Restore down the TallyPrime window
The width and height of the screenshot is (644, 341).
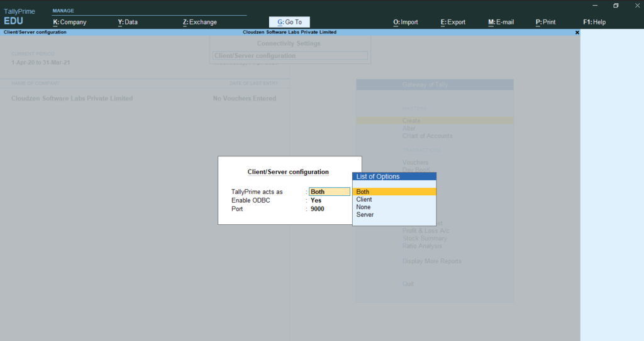[616, 5]
